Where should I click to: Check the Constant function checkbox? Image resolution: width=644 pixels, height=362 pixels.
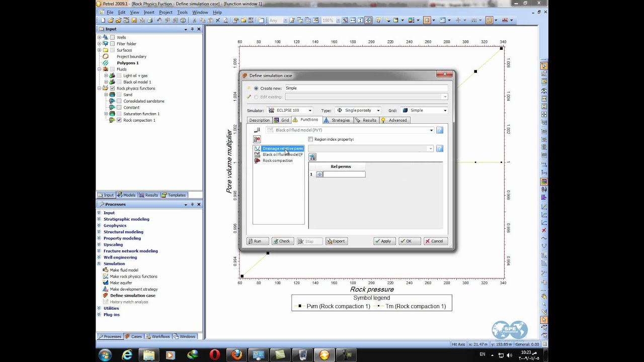coord(119,108)
